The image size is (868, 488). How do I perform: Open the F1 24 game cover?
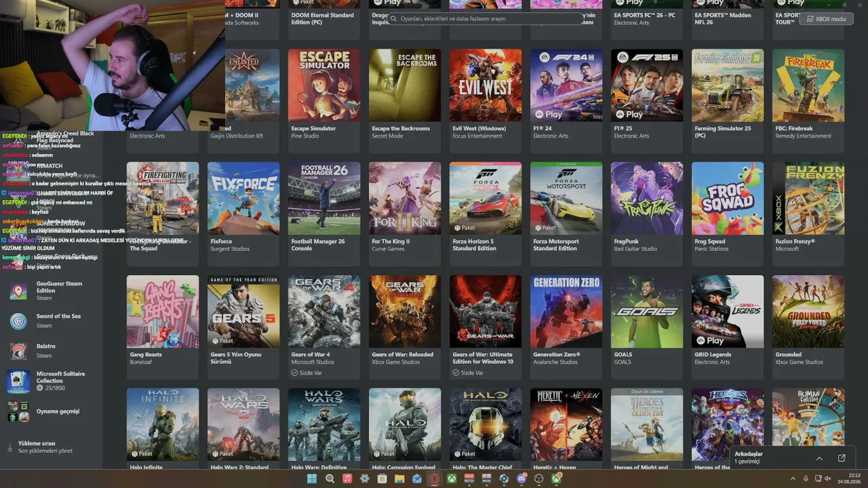[x=566, y=85]
